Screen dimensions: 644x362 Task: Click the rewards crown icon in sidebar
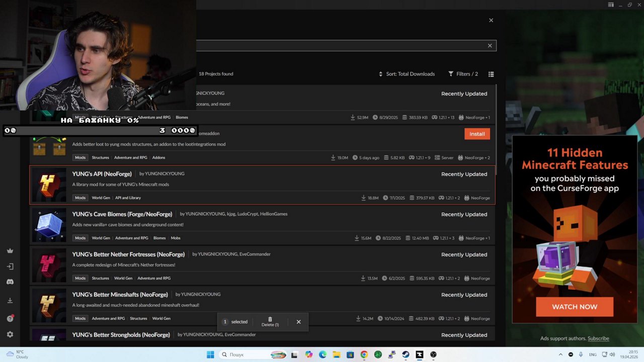10,250
